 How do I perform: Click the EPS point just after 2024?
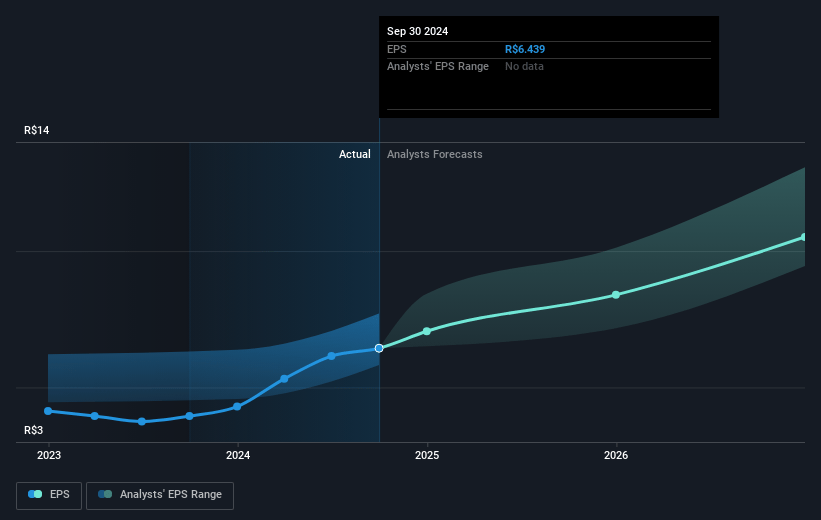[284, 379]
